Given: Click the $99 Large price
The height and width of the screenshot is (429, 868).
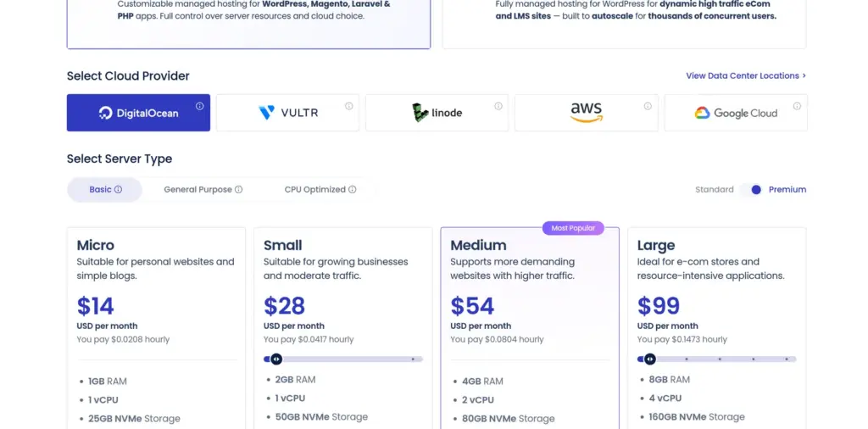Looking at the screenshot, I should [x=659, y=306].
